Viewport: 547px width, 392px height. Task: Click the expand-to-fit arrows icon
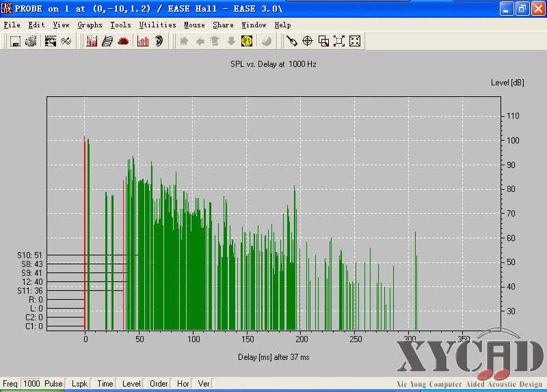click(x=339, y=41)
